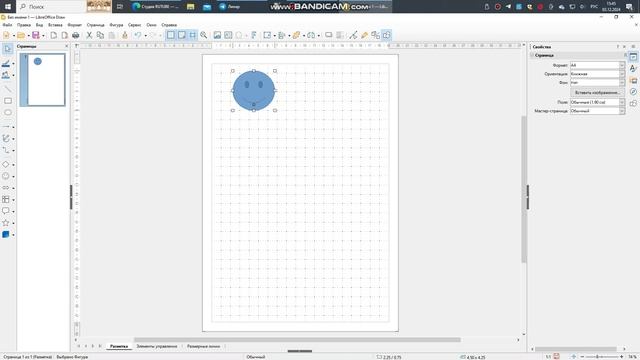Open the Сервис menu

(134, 25)
